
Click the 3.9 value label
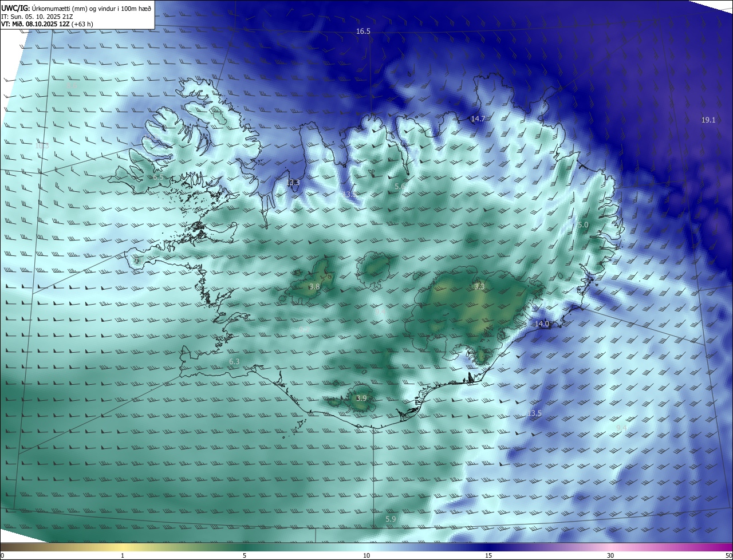[x=361, y=399]
